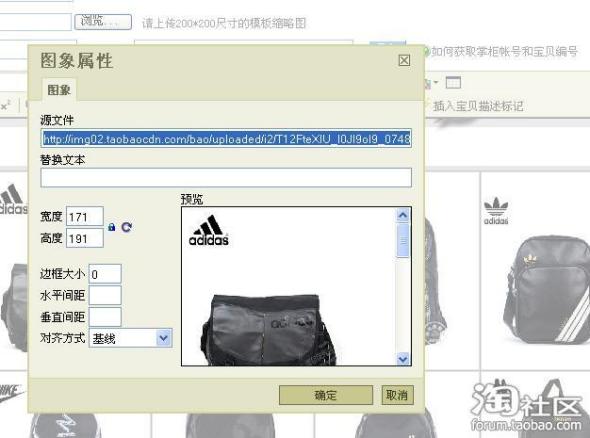Screen dimensions: 590x438
Task: Click the reset size refresh icon
Action: (x=126, y=227)
